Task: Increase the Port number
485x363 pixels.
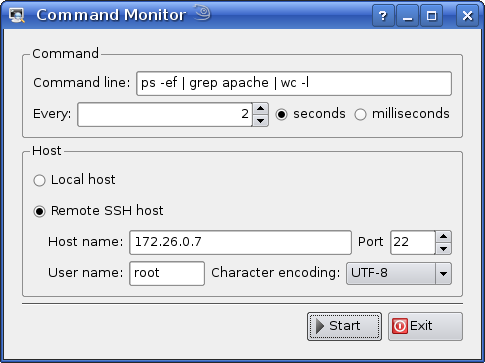Action: click(443, 237)
